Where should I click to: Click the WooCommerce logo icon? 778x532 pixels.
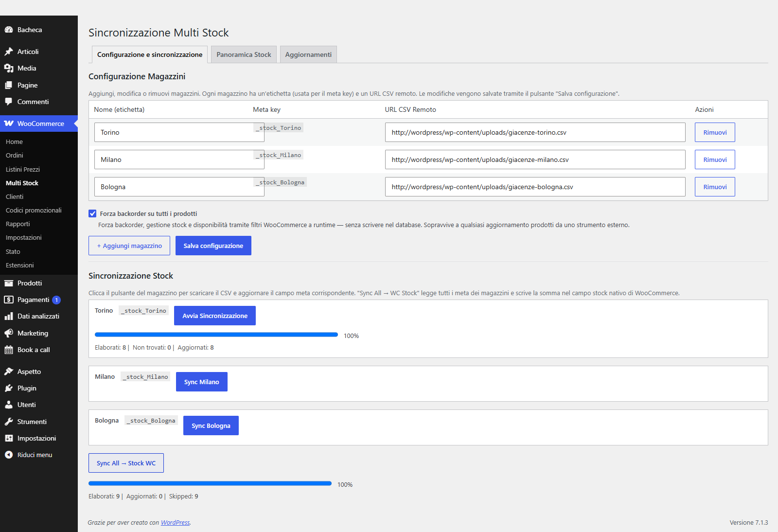(9, 124)
